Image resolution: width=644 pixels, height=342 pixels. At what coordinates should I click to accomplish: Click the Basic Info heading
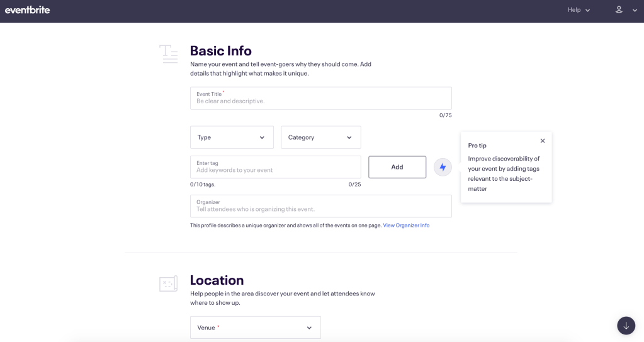[220, 50]
